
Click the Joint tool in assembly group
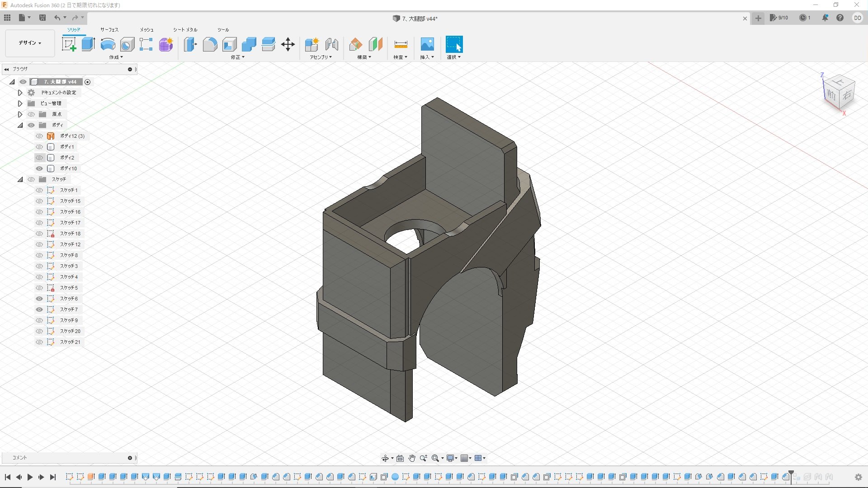point(332,44)
